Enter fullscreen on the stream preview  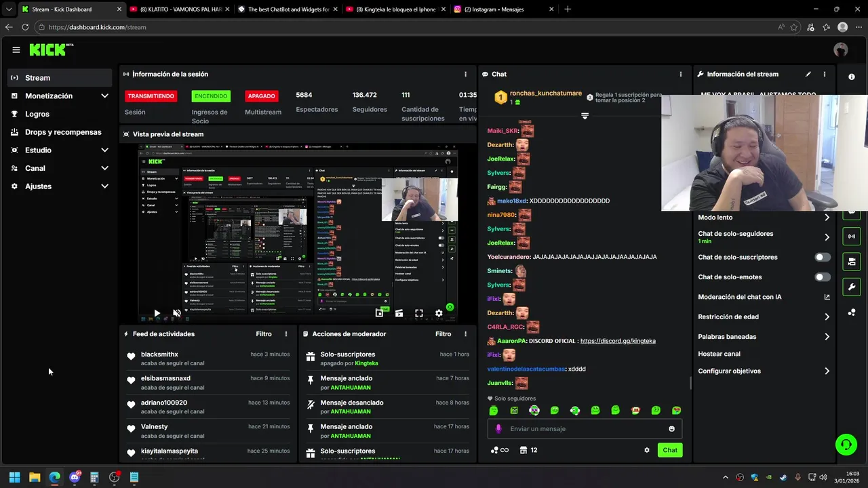pos(419,313)
